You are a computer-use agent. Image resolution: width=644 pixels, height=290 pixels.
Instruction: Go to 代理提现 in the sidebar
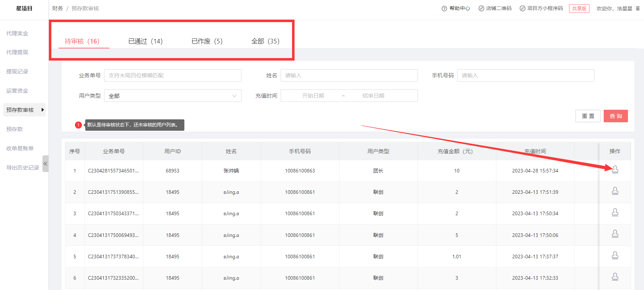pos(17,52)
